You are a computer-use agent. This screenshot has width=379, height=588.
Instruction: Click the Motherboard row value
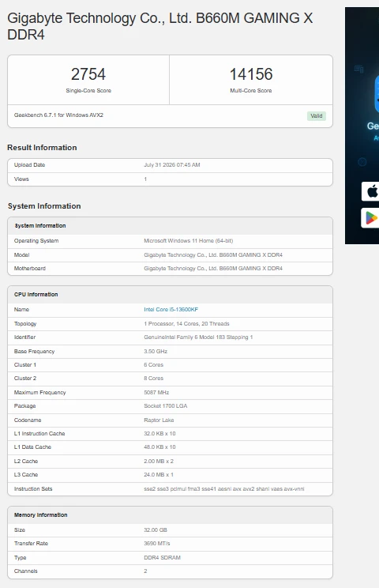213,269
